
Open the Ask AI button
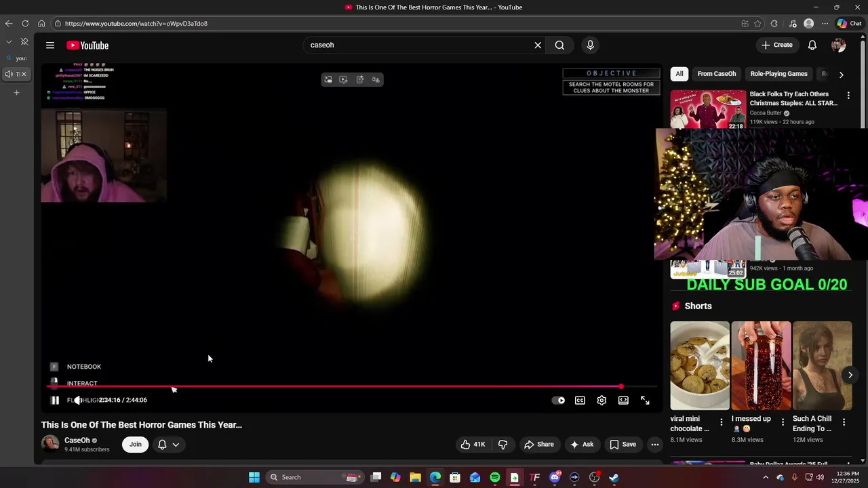582,445
